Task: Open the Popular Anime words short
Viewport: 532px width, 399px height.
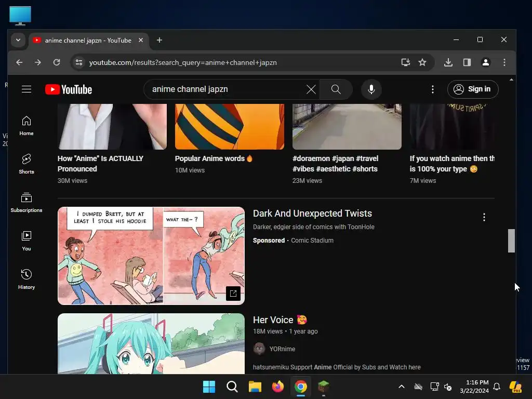Action: pos(214,158)
